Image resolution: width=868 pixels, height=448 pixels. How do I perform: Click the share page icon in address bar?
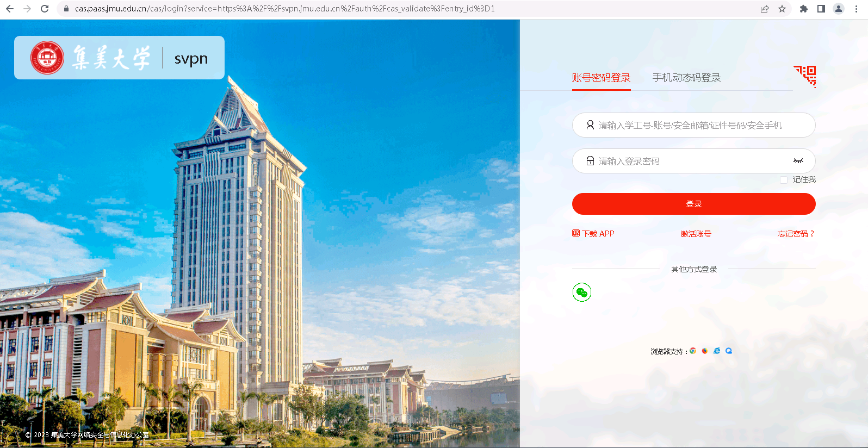(x=765, y=9)
